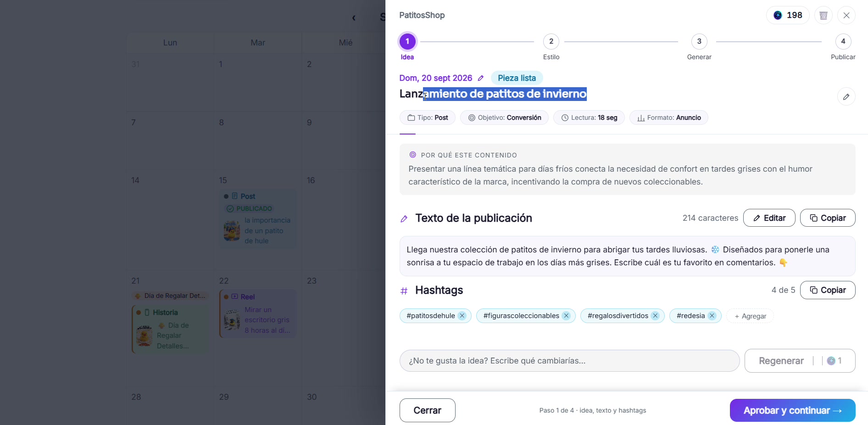The image size is (868, 425).
Task: Click the Pieza lista status badge
Action: [517, 78]
